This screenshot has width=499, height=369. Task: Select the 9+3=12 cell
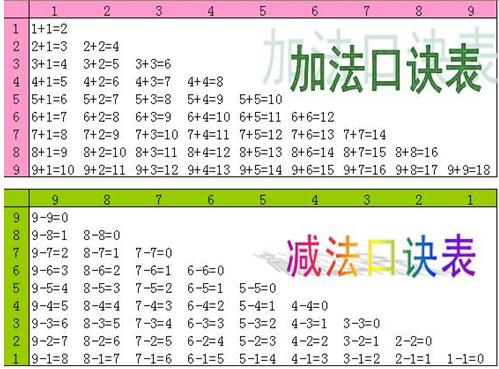click(157, 170)
